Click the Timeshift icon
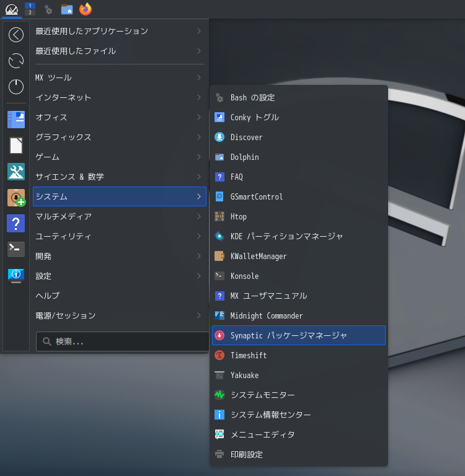465x476 pixels. (x=219, y=355)
